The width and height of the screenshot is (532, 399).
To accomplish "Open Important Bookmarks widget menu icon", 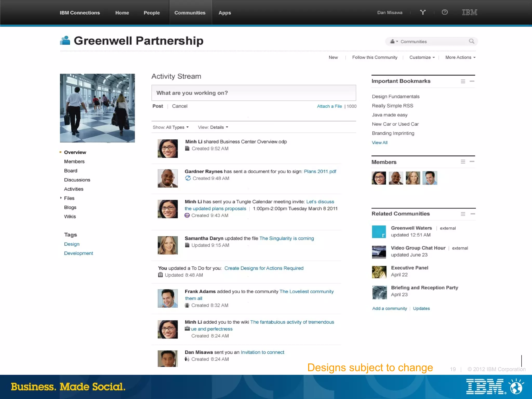I will click(x=463, y=82).
